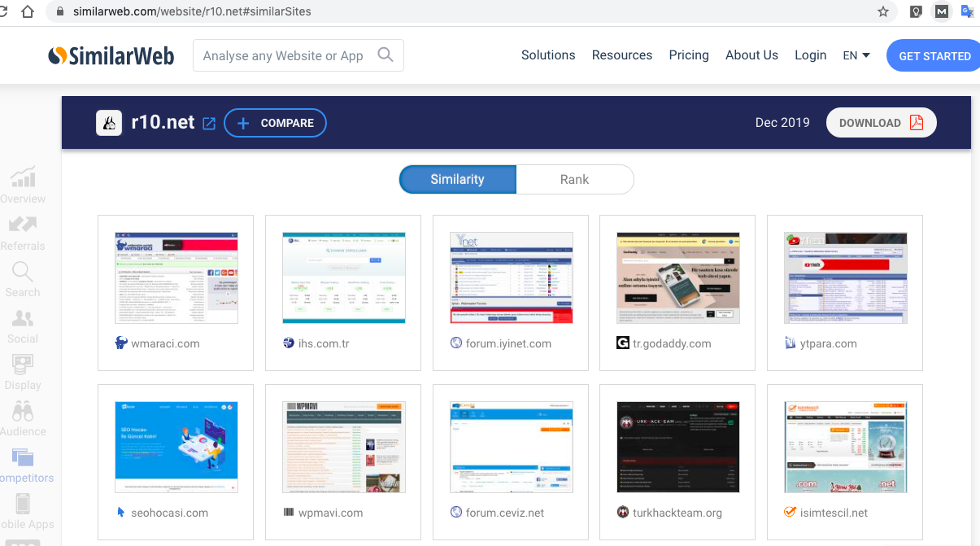Open the Search sidebar section
Image resolution: width=980 pixels, height=546 pixels.
(x=23, y=279)
